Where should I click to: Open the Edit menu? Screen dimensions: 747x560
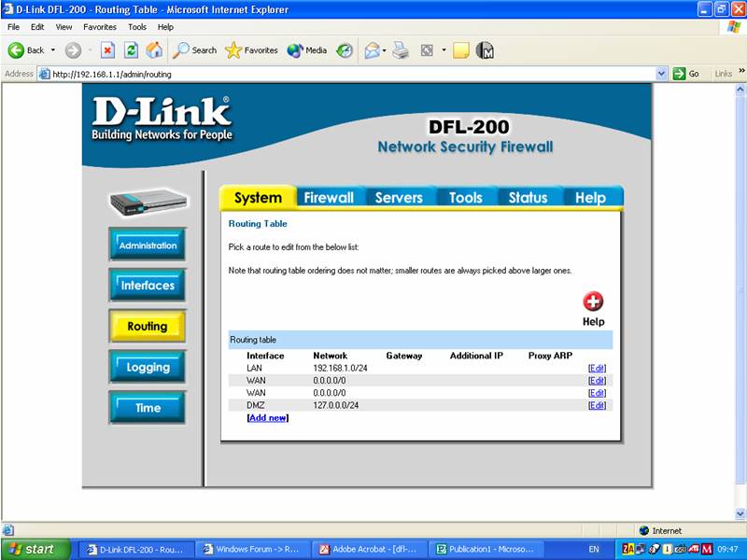pyautogui.click(x=37, y=27)
